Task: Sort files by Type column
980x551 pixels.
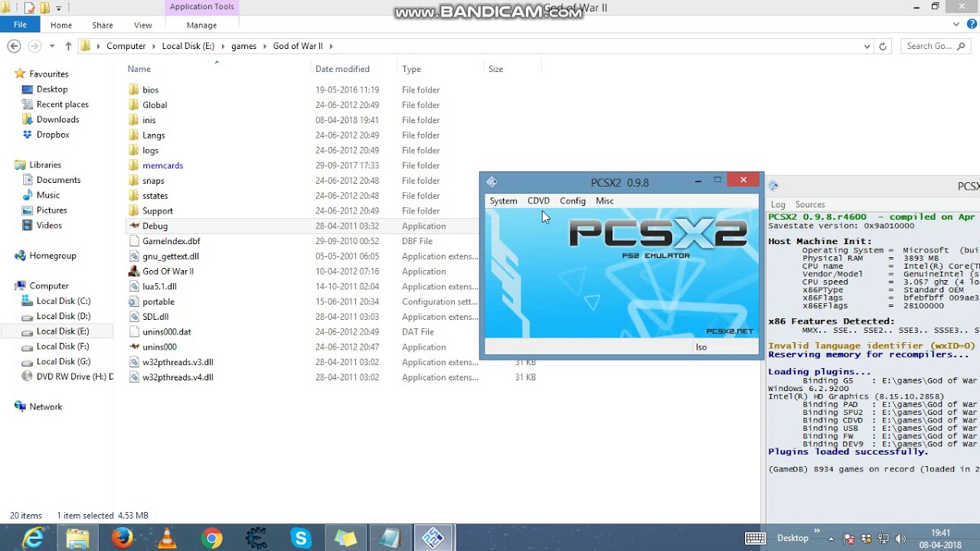Action: click(439, 69)
